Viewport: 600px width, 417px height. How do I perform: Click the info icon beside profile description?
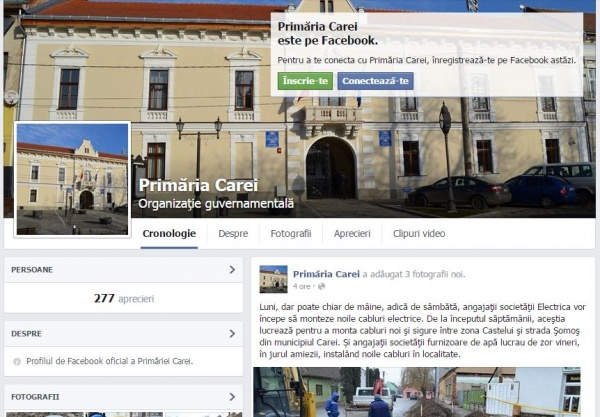point(17,362)
